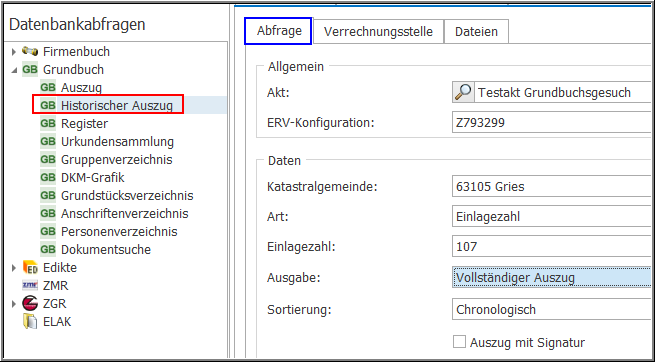This screenshot has height=362, width=655.
Task: Click the GB icon next to Anschriftenverzeichnis
Action: (48, 213)
